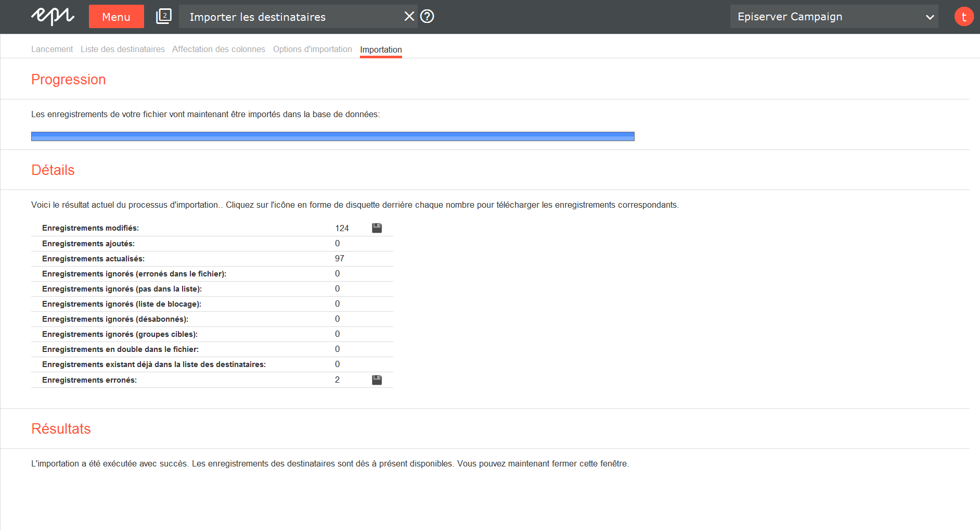Click the import success message text

pyautogui.click(x=330, y=463)
